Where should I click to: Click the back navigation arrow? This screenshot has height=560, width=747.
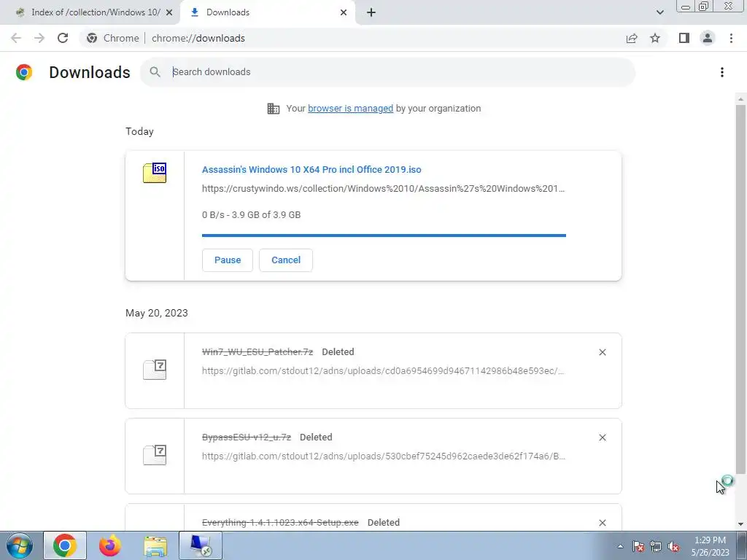tap(16, 38)
